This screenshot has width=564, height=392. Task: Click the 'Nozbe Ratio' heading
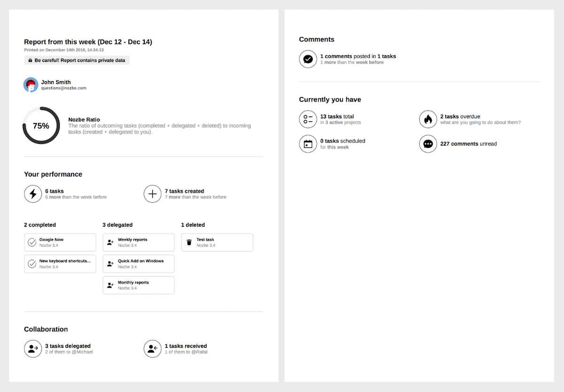[84, 120]
